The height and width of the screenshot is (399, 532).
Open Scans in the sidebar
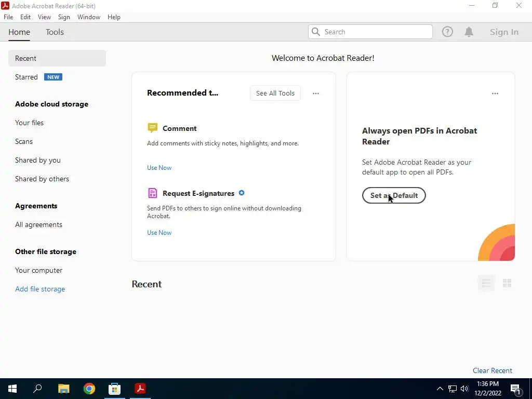click(24, 141)
